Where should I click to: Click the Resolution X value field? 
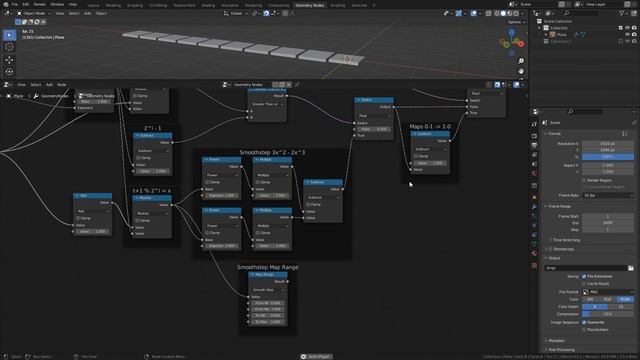tap(608, 144)
